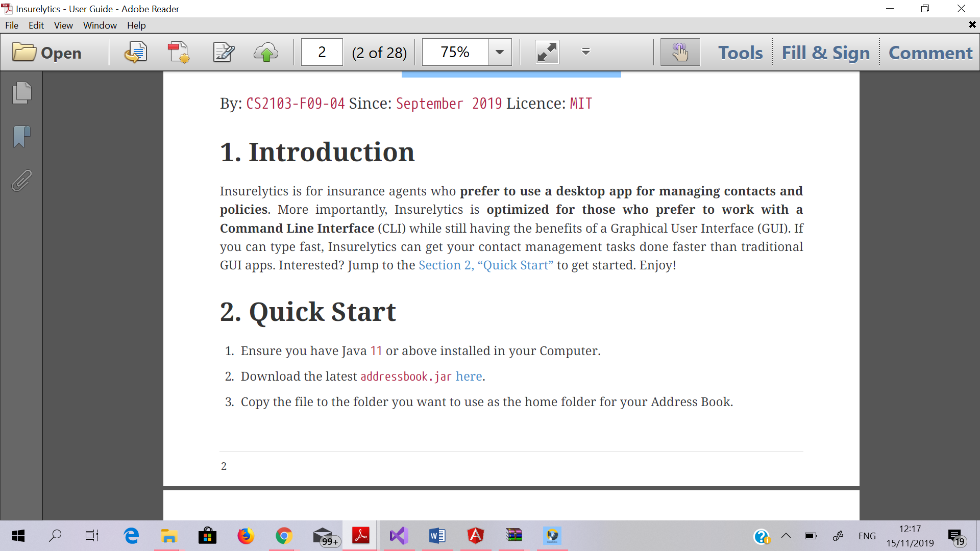The width and height of the screenshot is (980, 551).
Task: Open the zoom level dropdown
Action: pyautogui.click(x=499, y=52)
